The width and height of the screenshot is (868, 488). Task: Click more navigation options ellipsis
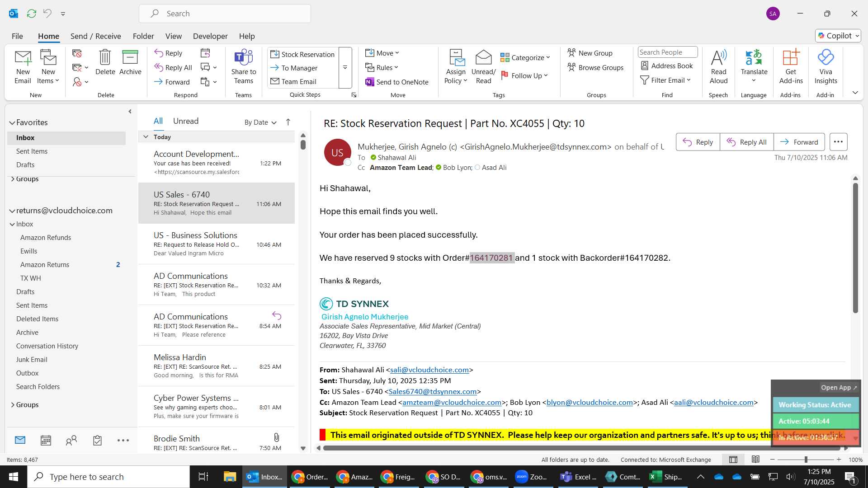[x=123, y=440]
